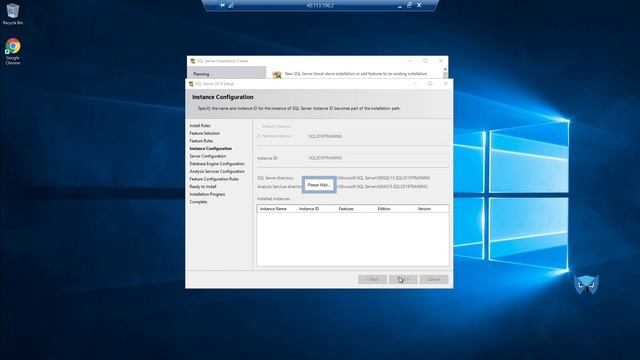This screenshot has height=360, width=640.
Task: Open New SQL Server stand-alone installation link
Action: click(x=356, y=74)
